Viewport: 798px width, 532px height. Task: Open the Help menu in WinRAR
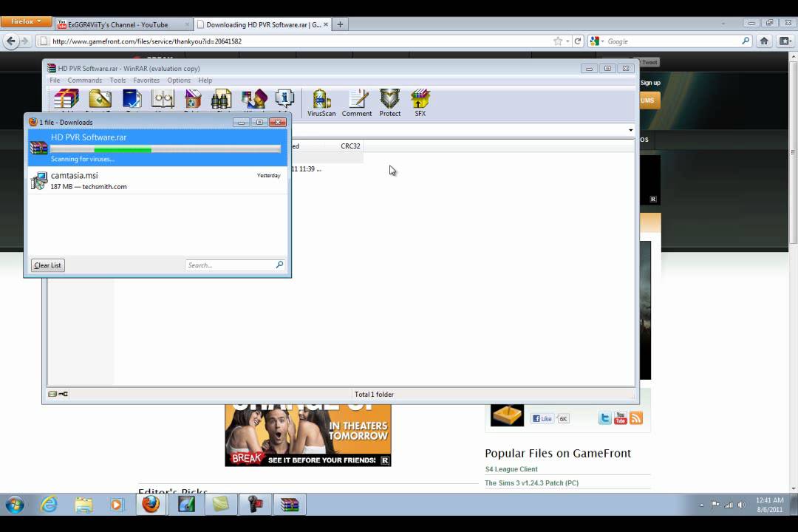coord(205,81)
